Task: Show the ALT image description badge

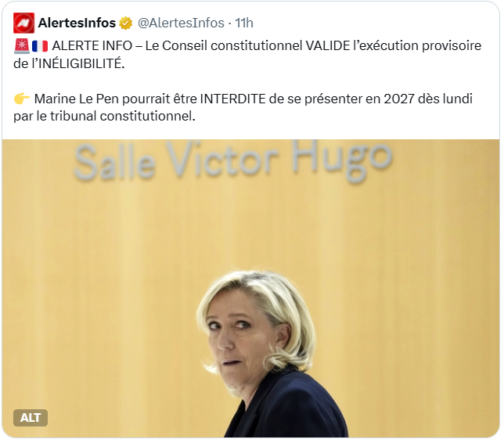Action: coord(31,417)
